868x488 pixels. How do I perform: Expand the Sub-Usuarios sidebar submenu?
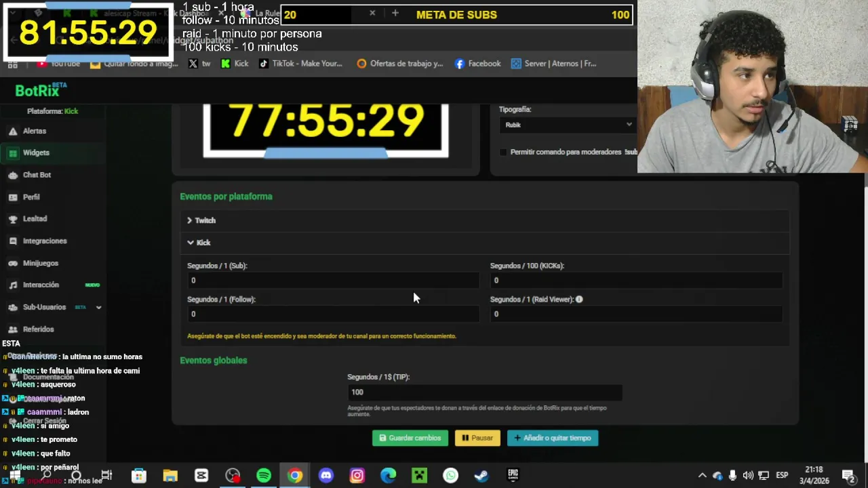point(98,307)
